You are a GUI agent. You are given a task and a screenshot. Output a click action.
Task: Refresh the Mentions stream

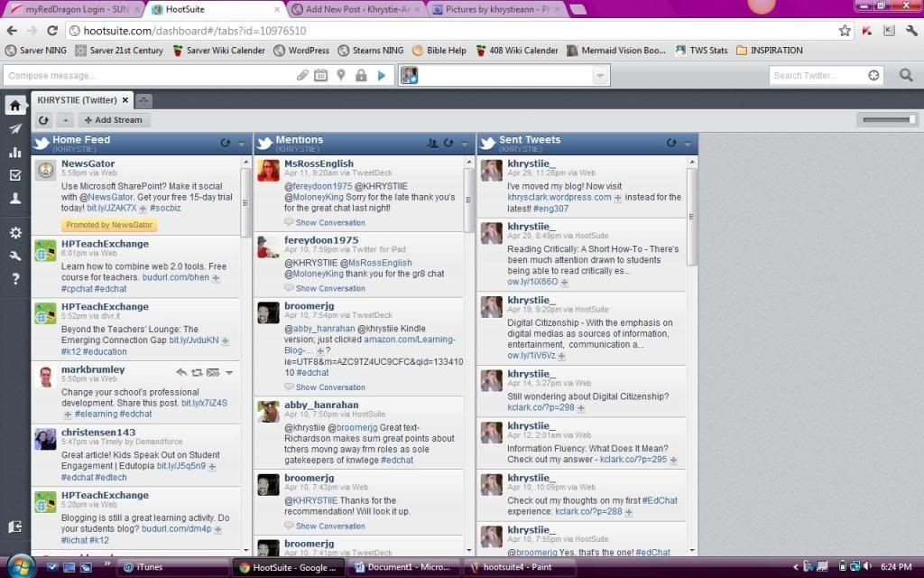(x=448, y=143)
